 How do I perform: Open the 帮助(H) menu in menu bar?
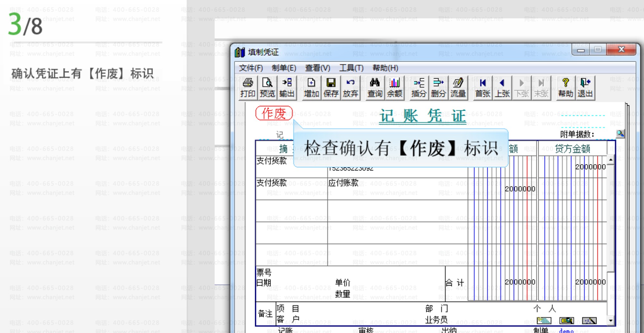(x=385, y=68)
